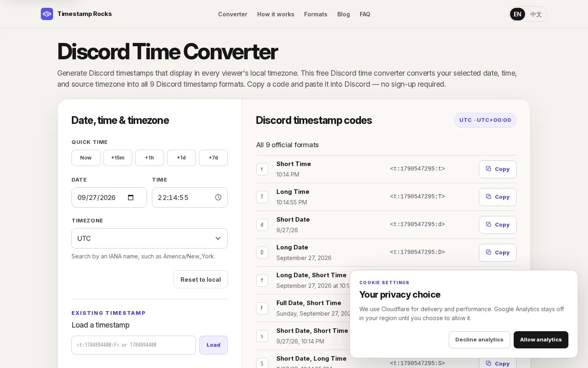Add one day with +1d button
Screen dimensions: 588x368
(181, 158)
